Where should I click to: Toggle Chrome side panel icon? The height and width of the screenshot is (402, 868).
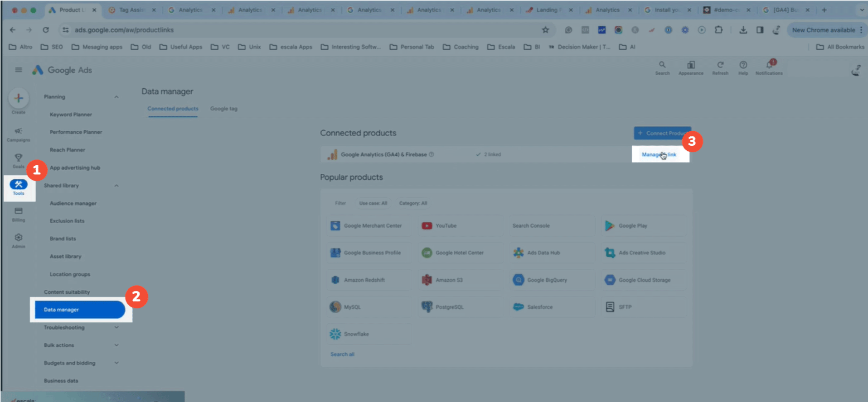point(760,30)
